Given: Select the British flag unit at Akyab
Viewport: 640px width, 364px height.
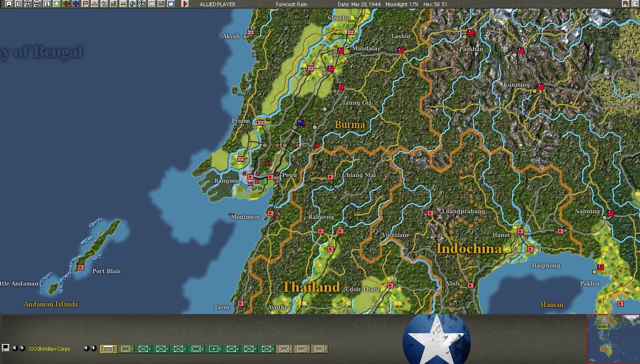Looking at the screenshot, I should click(250, 32).
